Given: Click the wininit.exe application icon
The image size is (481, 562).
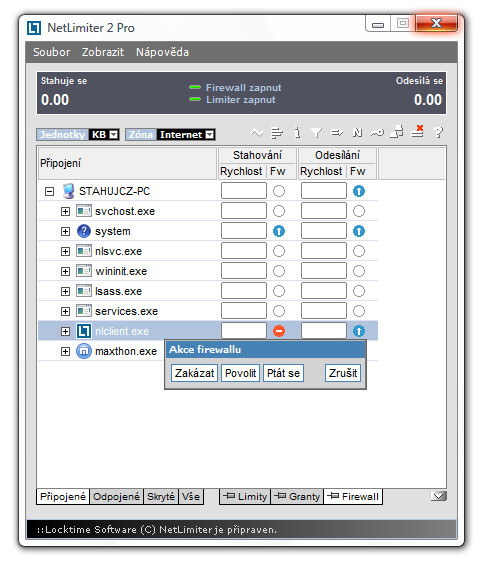Looking at the screenshot, I should [x=84, y=271].
